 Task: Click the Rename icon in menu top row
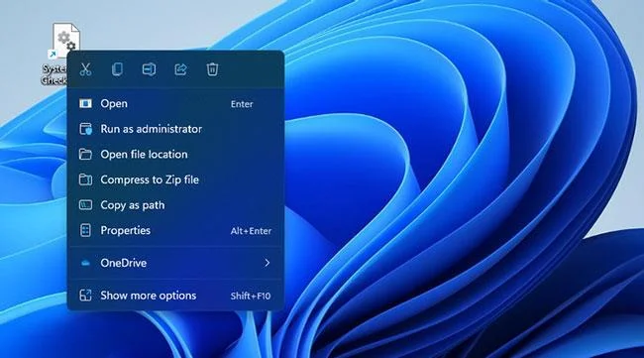149,69
